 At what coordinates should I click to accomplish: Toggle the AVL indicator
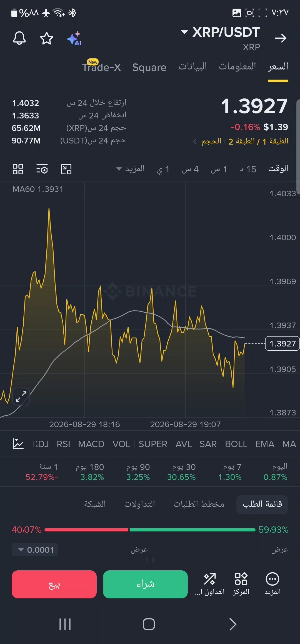pyautogui.click(x=184, y=444)
